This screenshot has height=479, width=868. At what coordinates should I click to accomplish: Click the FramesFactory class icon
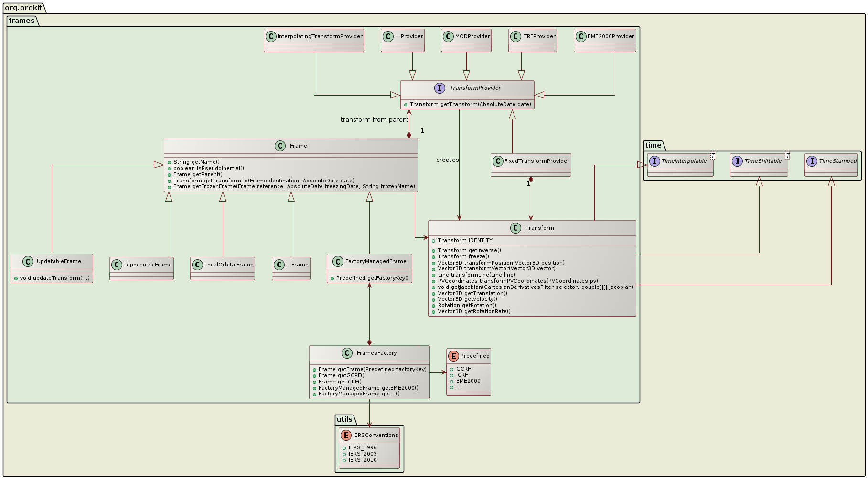coord(347,353)
